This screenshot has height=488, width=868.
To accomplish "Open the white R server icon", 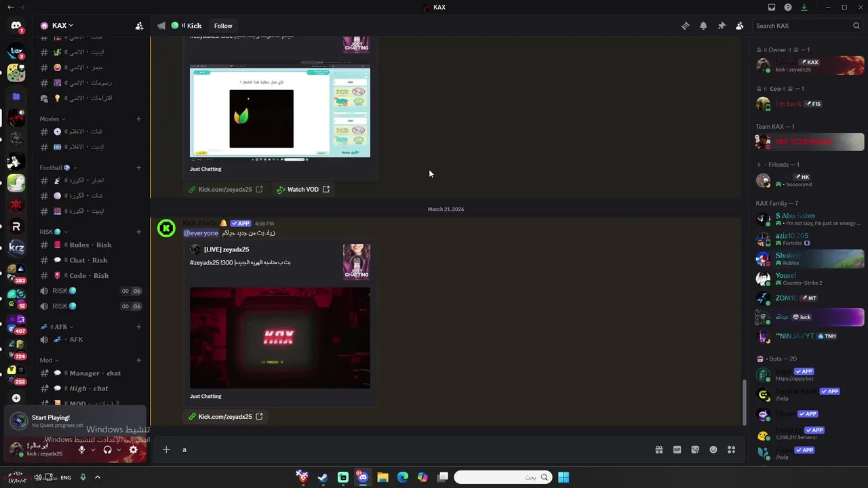I will 16,227.
